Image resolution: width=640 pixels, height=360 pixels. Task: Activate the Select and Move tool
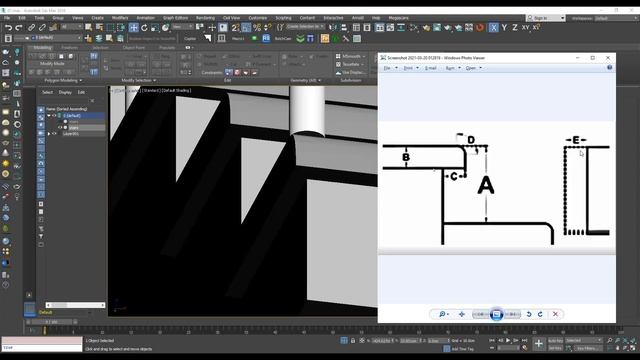(133, 28)
